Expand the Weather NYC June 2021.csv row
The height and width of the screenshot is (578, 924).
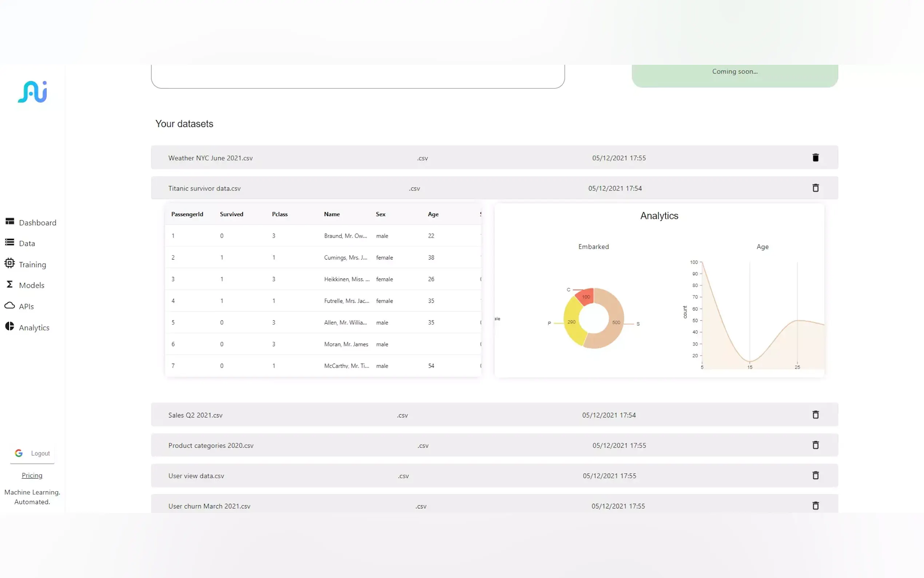[211, 158]
